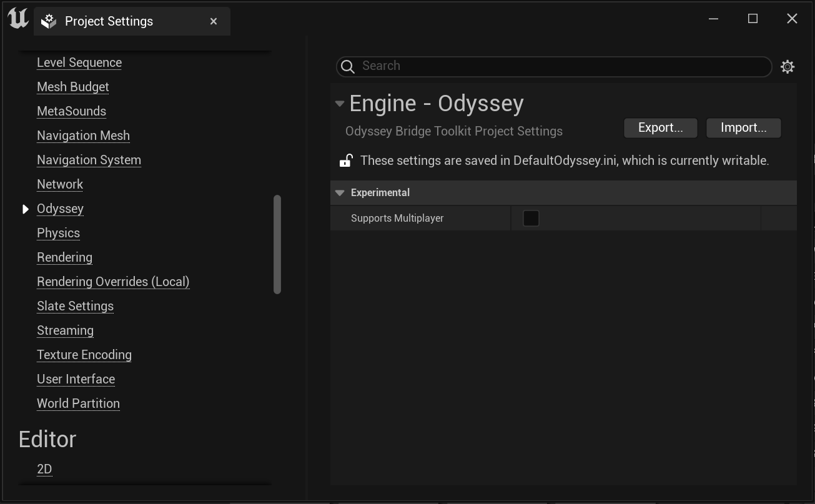Open Navigation Mesh settings
This screenshot has height=504, width=815.
click(83, 136)
